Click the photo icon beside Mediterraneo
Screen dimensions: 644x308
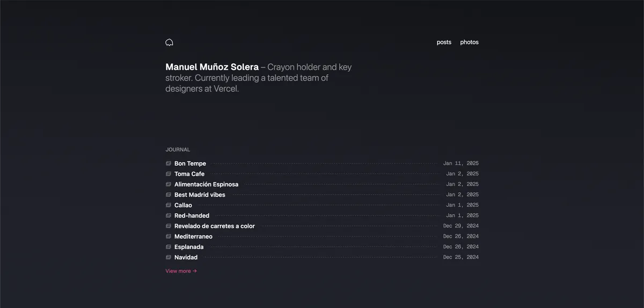pos(169,237)
